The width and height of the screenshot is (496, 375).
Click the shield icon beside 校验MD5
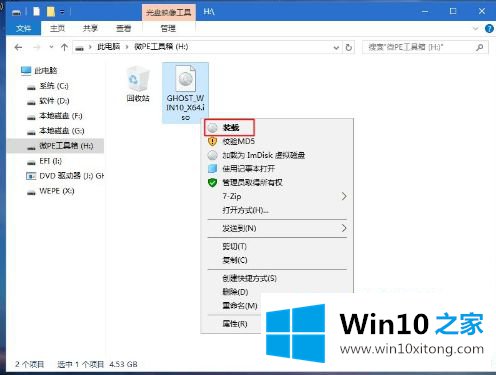(212, 141)
